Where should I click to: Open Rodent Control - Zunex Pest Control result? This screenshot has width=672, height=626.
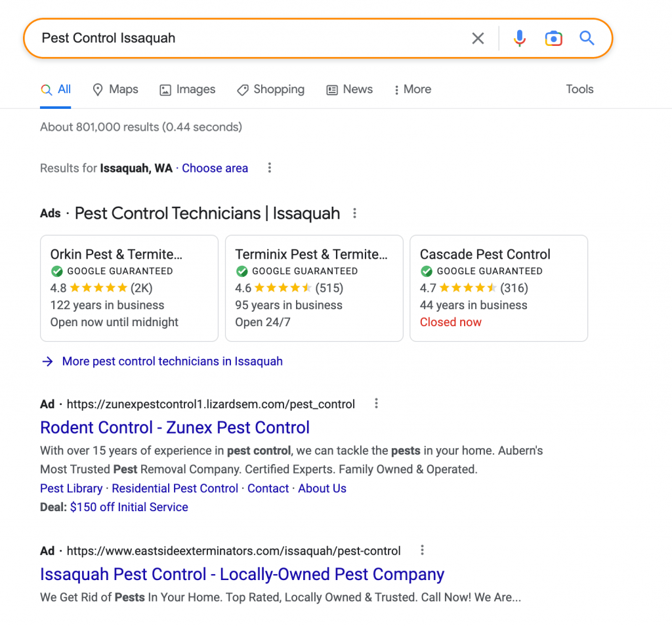(x=175, y=427)
